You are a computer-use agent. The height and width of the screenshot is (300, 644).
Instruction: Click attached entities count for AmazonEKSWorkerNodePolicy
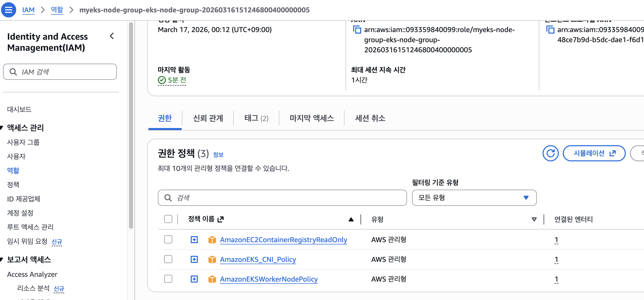(x=556, y=279)
